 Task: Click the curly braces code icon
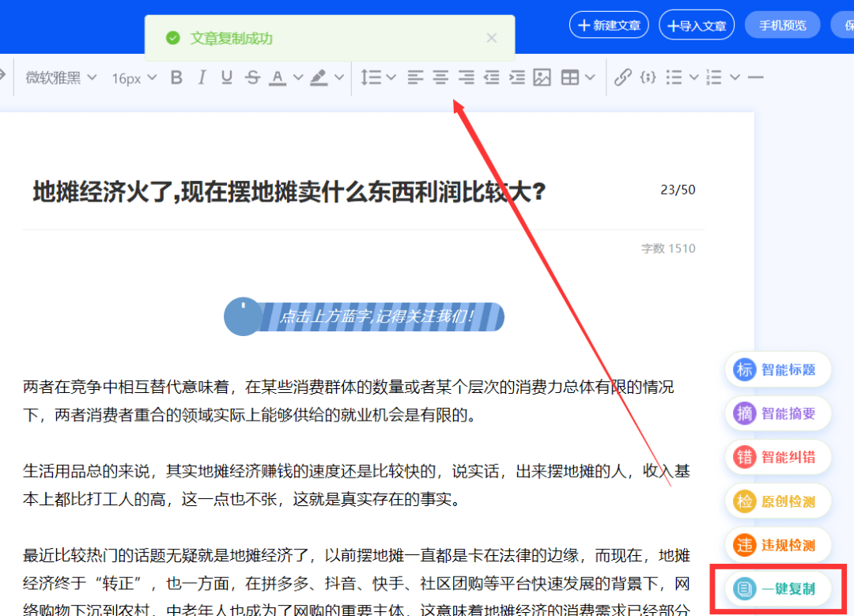[648, 77]
